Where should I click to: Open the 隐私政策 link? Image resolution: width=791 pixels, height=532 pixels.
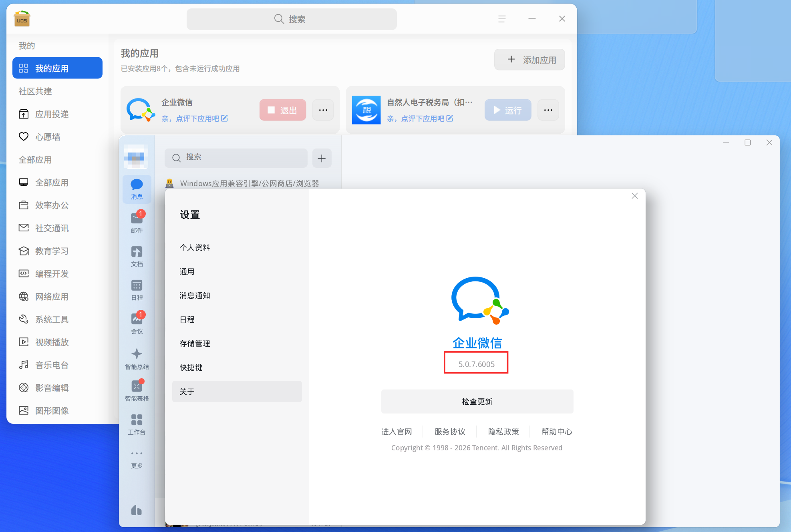point(503,432)
